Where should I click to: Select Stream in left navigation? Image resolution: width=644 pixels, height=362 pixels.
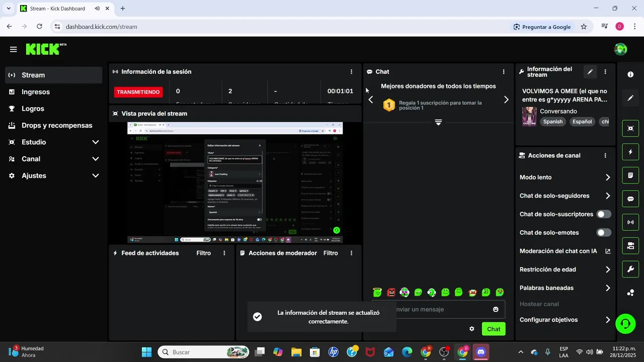point(54,75)
